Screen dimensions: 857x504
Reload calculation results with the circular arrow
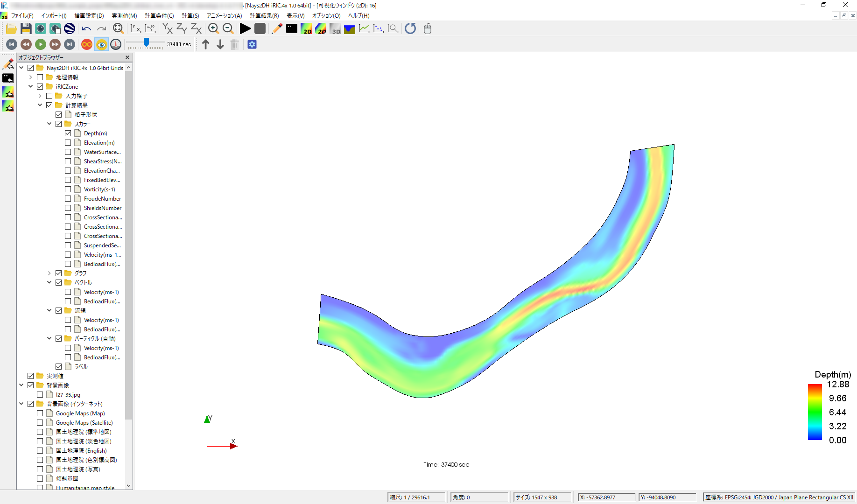pos(410,29)
